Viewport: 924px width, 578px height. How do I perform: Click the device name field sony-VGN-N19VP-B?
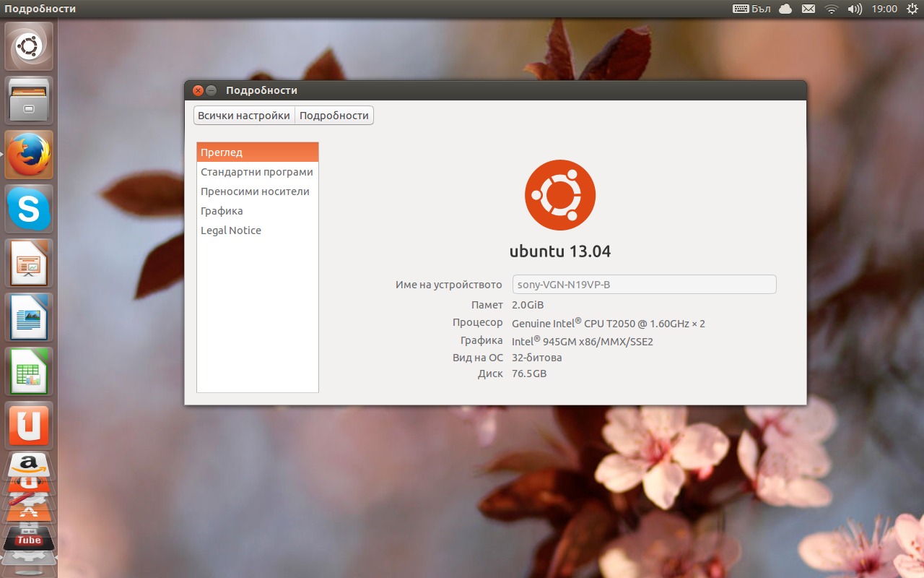(644, 285)
